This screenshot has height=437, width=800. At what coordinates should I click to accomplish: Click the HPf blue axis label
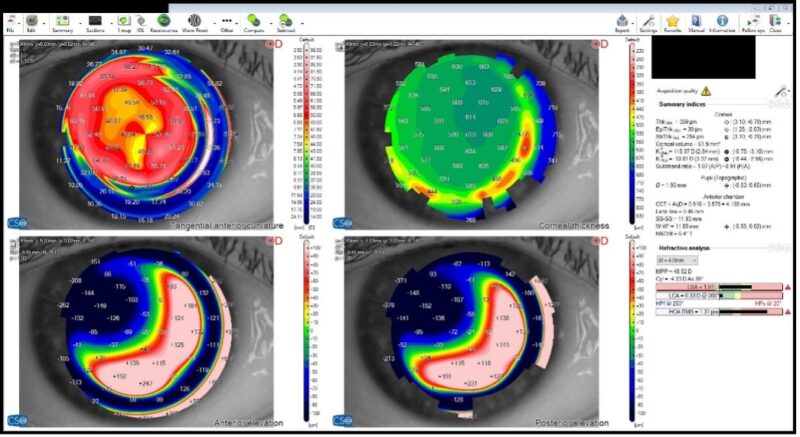pyautogui.click(x=669, y=304)
